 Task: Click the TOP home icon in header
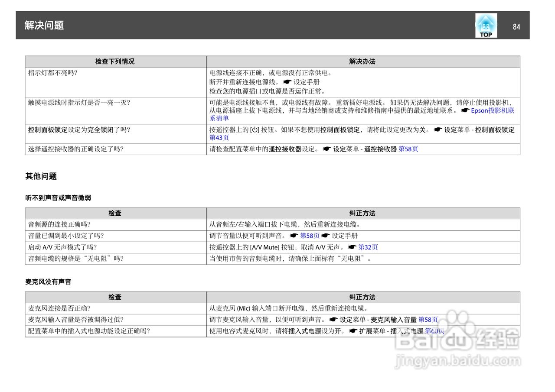(x=486, y=26)
